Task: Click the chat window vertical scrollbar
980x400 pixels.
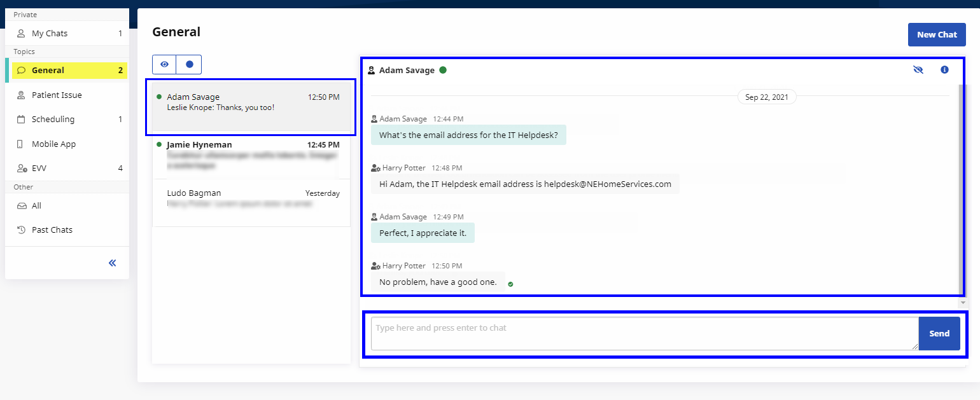Action: point(962,191)
